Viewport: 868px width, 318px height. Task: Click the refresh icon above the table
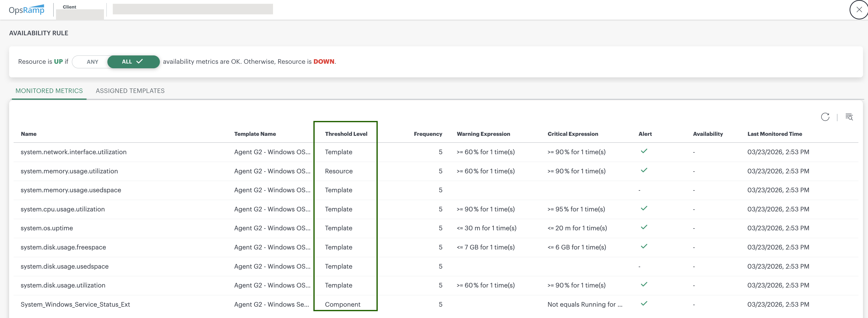tap(825, 117)
